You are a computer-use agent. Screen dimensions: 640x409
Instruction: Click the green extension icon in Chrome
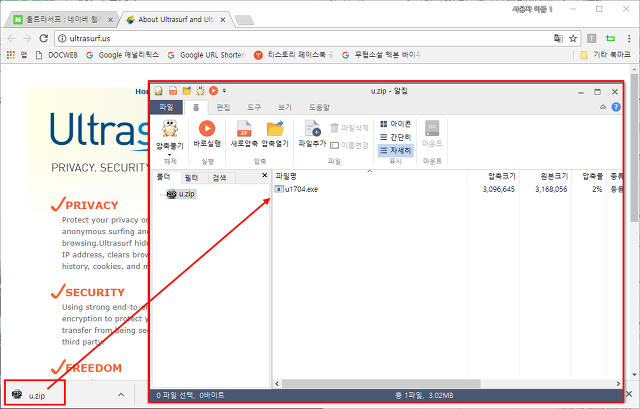pos(610,38)
